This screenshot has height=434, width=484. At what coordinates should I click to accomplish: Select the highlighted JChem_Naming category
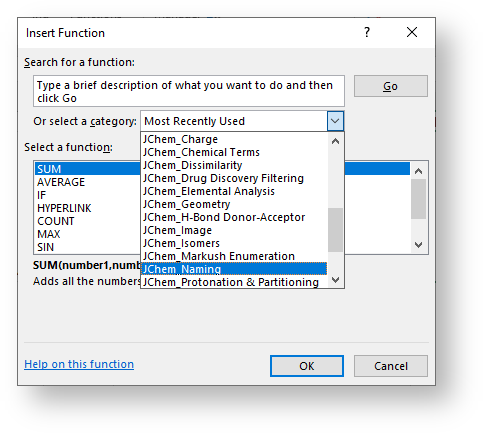coord(234,269)
